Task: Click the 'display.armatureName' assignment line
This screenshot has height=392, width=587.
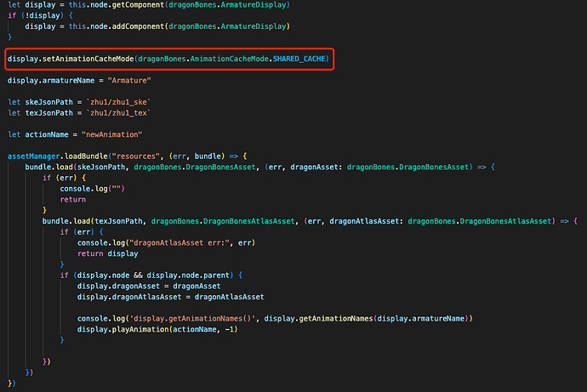Action: (79, 81)
